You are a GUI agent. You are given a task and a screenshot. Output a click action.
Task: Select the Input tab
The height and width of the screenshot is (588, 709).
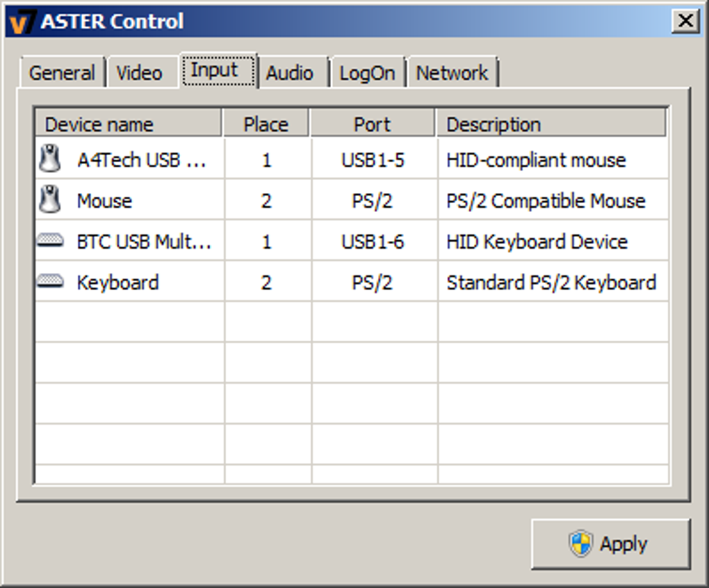point(219,70)
